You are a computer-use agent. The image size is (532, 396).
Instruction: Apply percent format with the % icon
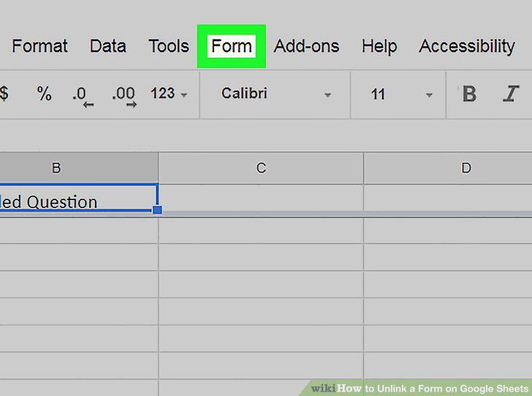pos(44,94)
